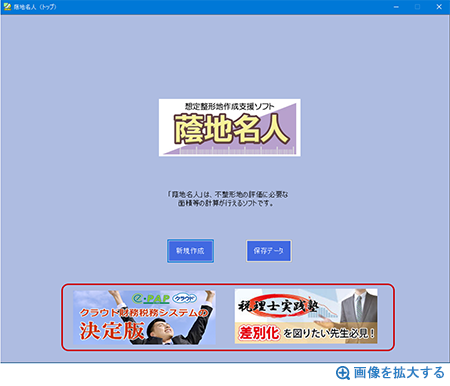Click the magnifier plus zoom icon
The image size is (450, 386).
point(343,373)
